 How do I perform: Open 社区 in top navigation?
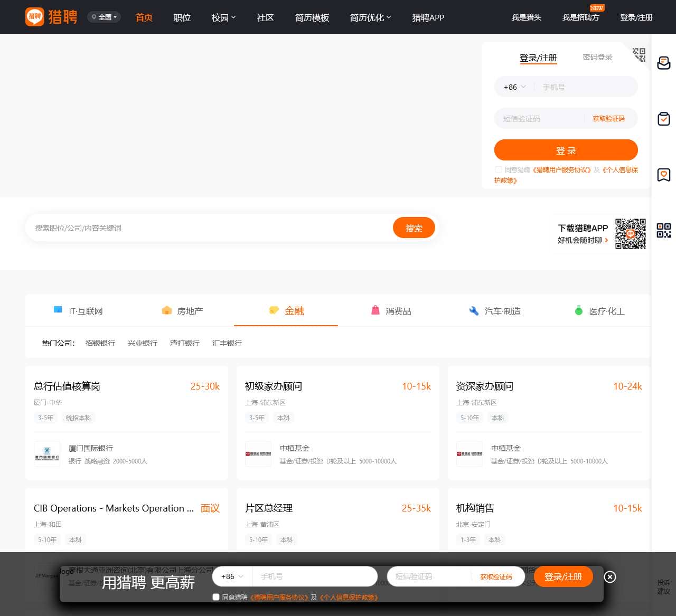pyautogui.click(x=266, y=17)
